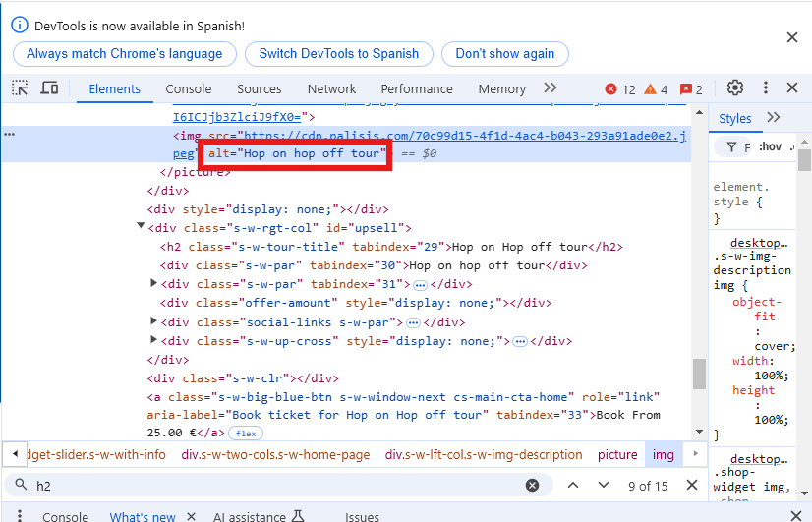Click the red error count badge showing 12

(620, 89)
